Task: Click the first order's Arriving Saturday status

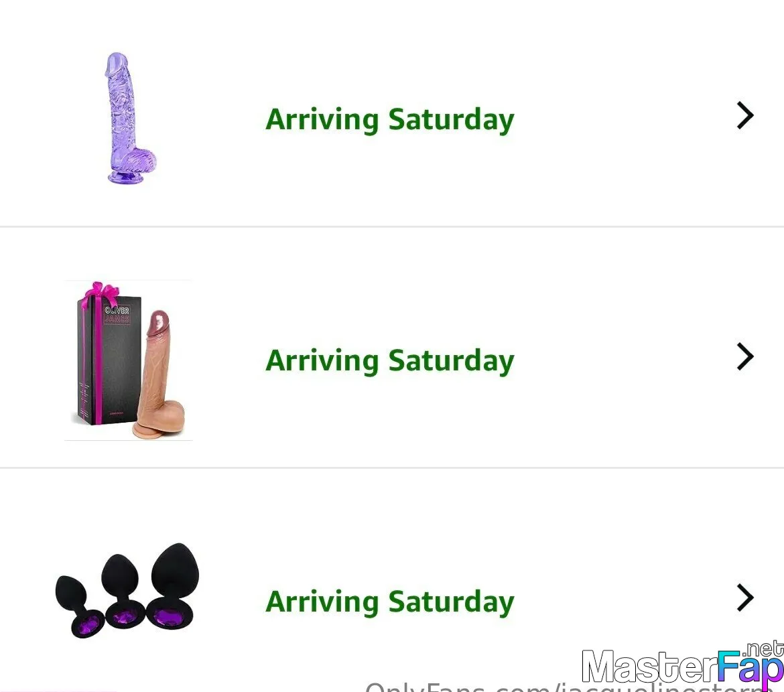Action: 389,120
